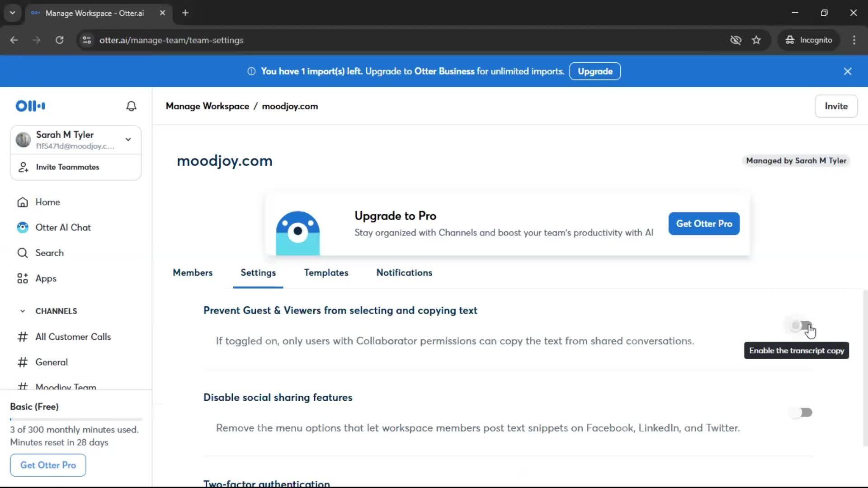
Task: Click the third-party cookies blocked eye icon
Action: pos(736,40)
